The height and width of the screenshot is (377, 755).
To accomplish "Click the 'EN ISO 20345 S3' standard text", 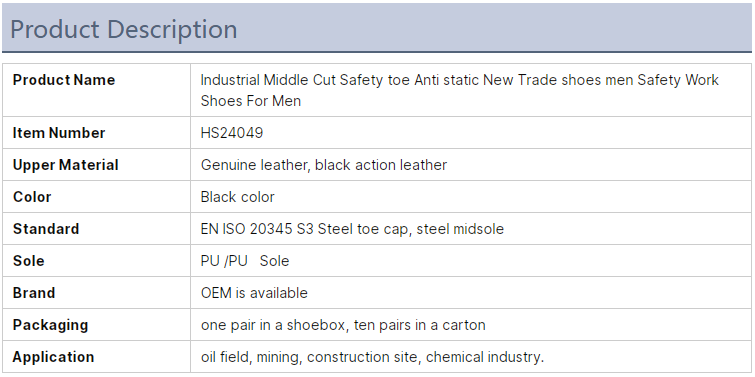I will point(257,229).
